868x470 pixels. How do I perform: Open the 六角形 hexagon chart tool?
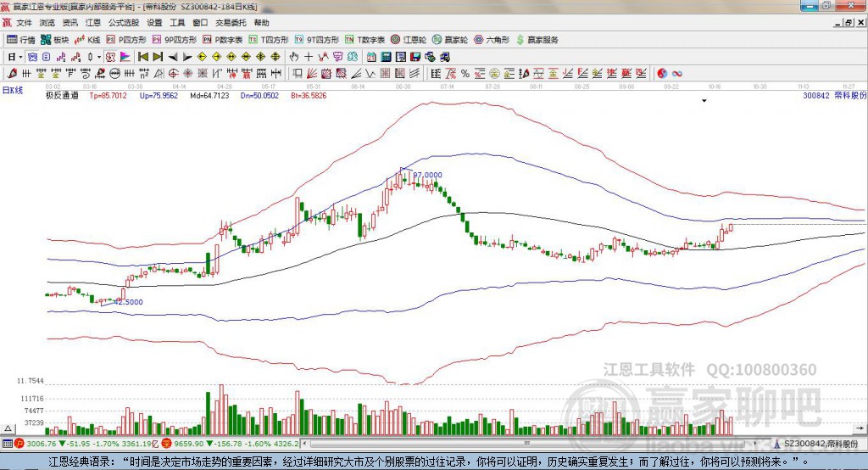click(x=492, y=40)
